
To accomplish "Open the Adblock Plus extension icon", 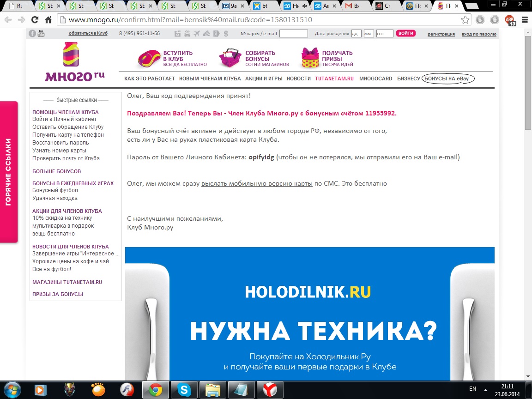I will (x=510, y=20).
